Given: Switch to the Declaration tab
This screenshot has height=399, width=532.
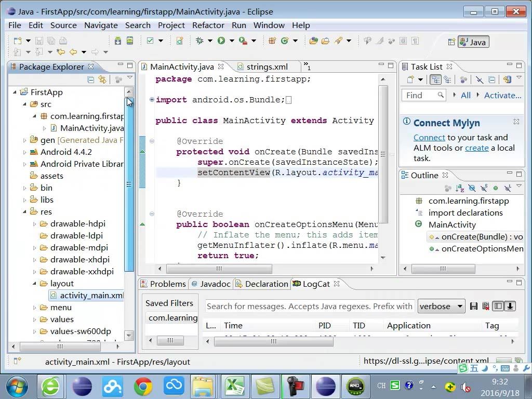Looking at the screenshot, I should pyautogui.click(x=262, y=284).
